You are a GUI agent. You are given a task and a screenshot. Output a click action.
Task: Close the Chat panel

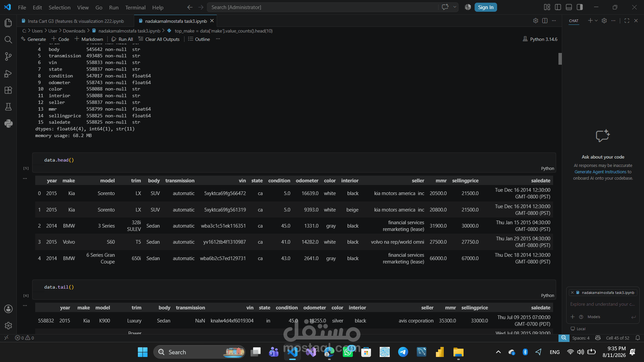(636, 21)
